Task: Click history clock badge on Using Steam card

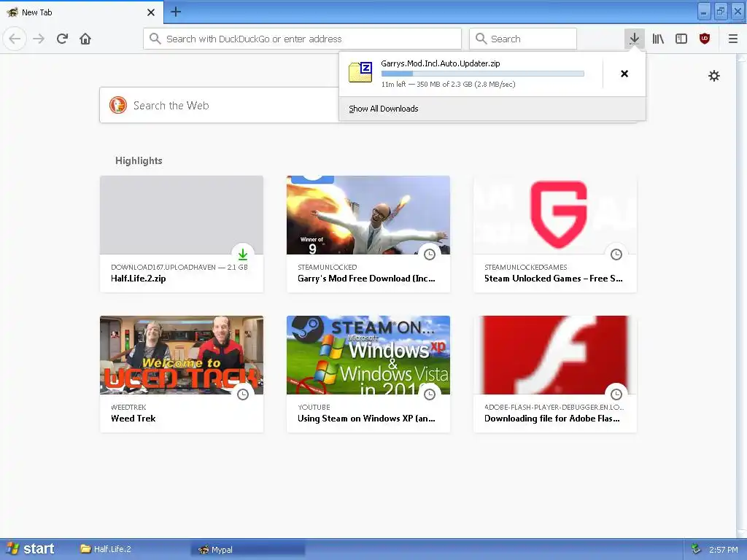Action: pos(430,394)
